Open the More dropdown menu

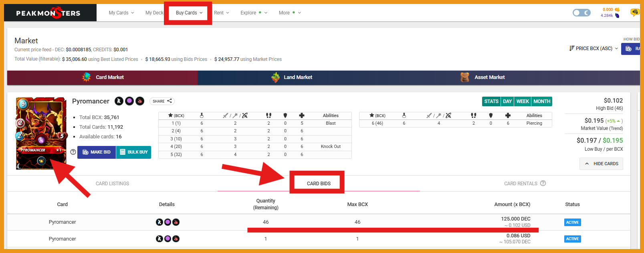point(290,13)
